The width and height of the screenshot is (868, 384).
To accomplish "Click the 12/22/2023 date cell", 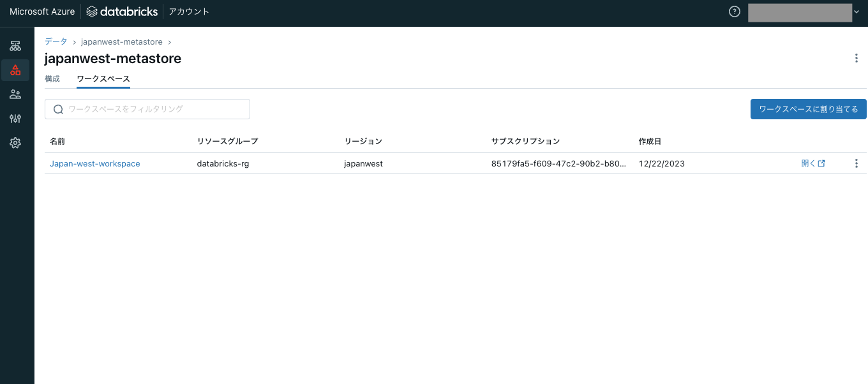I will coord(662,163).
